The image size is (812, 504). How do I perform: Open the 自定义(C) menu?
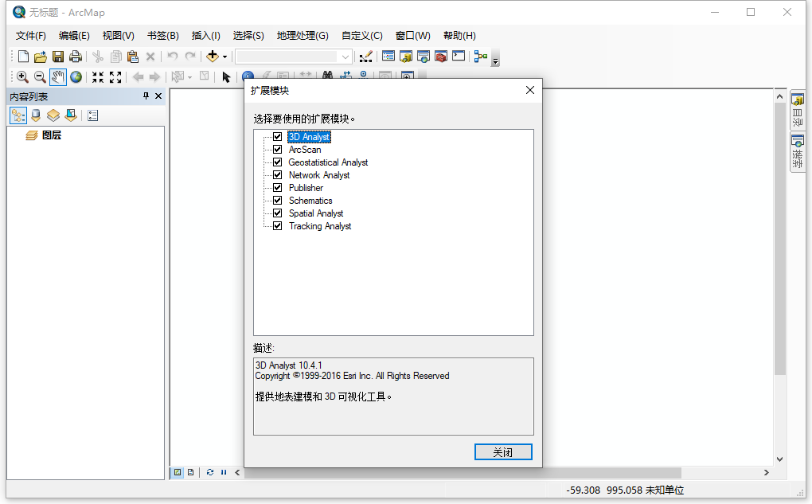tap(362, 35)
